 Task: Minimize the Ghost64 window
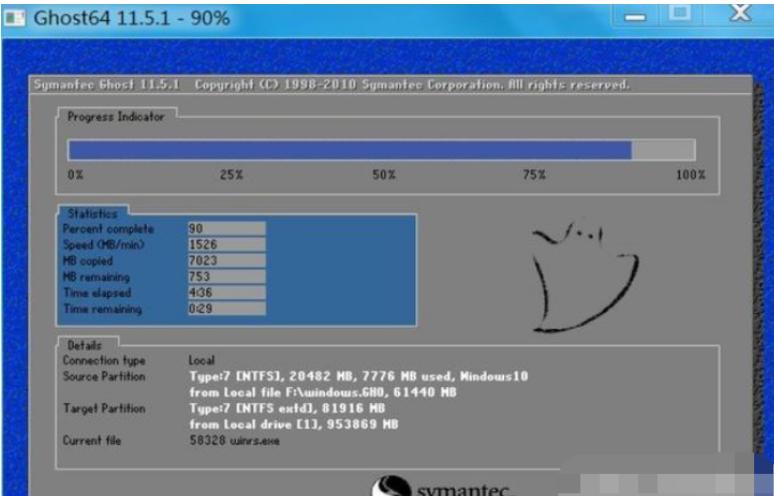635,17
